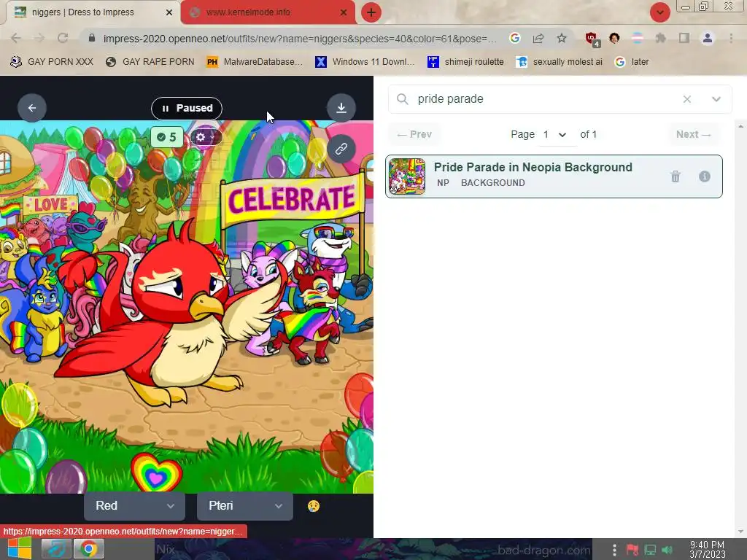747x560 pixels.
Task: Click the Pride Parade background thumbnail
Action: (407, 176)
